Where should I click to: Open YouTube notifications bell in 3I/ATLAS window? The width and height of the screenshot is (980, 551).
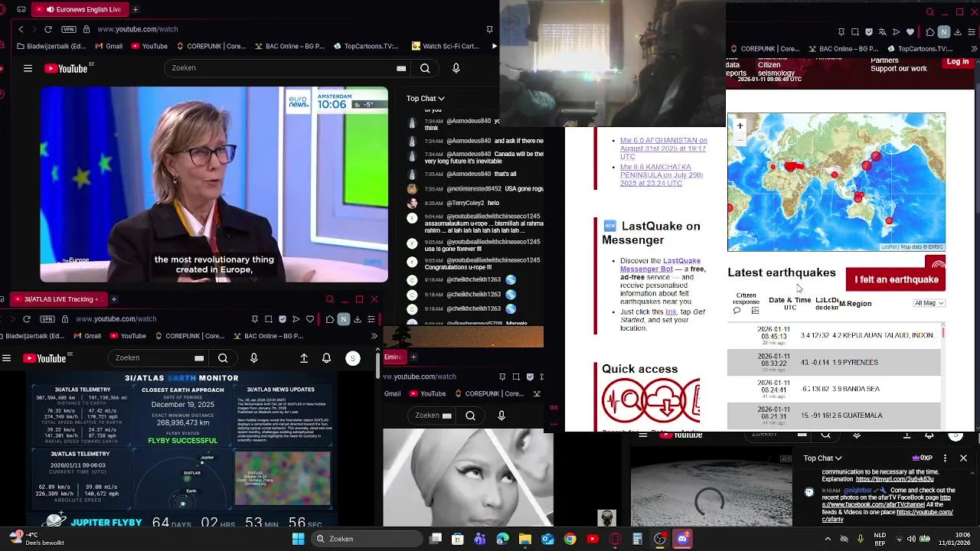(326, 358)
